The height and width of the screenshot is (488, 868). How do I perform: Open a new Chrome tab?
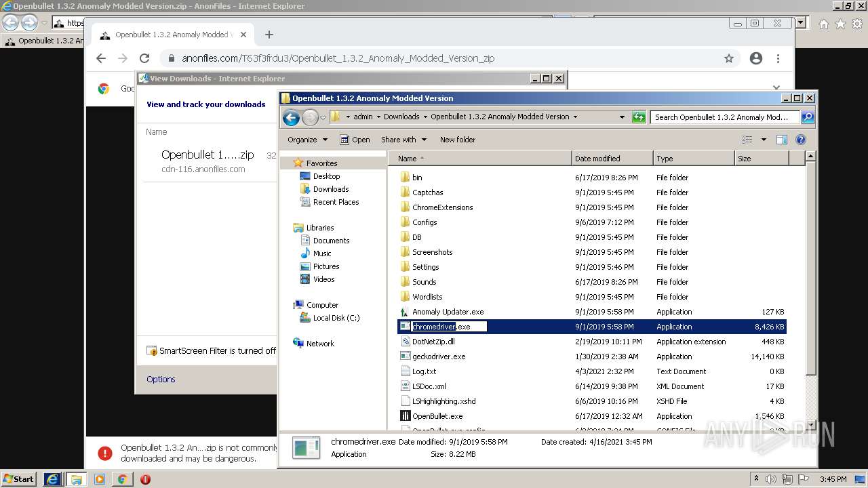269,35
